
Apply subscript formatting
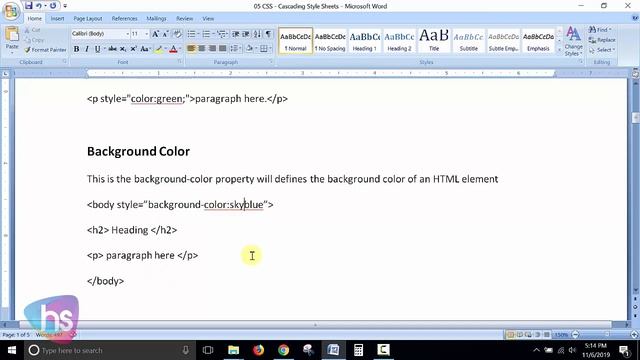(x=123, y=49)
